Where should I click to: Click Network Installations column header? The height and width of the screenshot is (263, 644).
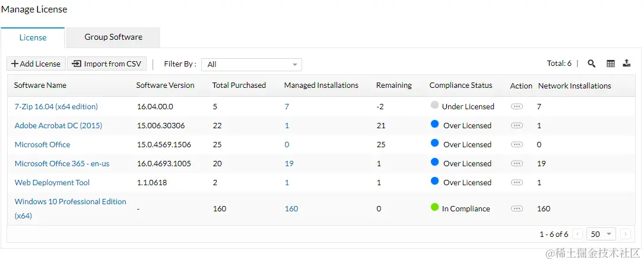(575, 85)
